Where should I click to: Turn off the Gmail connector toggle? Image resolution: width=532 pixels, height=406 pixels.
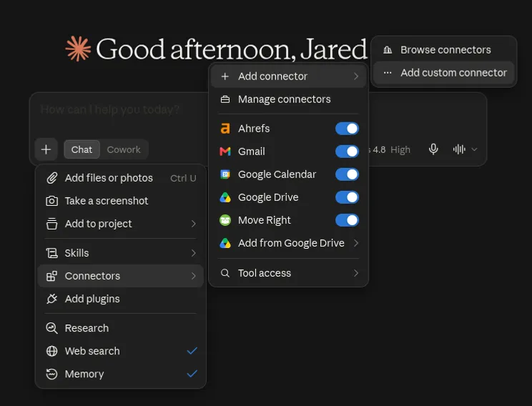(347, 152)
